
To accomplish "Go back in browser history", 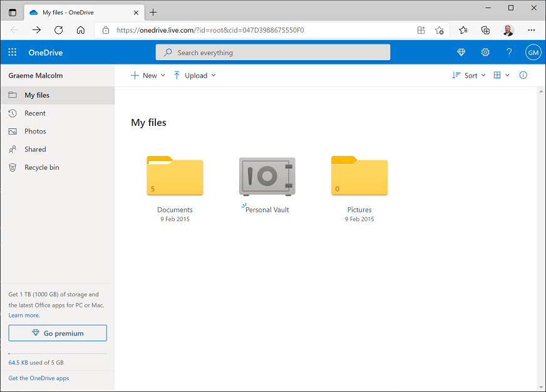I will (x=14, y=30).
